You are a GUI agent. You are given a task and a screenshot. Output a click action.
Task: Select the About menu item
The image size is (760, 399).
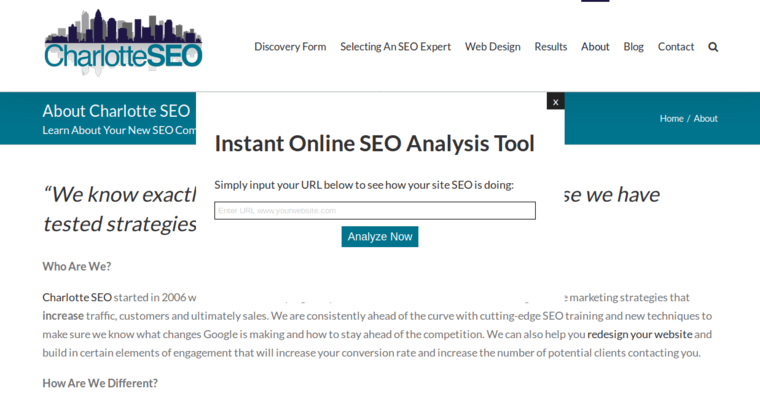[x=595, y=47]
